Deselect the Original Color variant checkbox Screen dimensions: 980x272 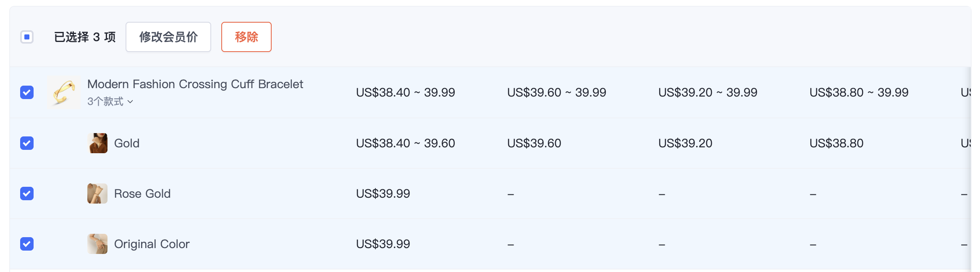click(x=27, y=244)
